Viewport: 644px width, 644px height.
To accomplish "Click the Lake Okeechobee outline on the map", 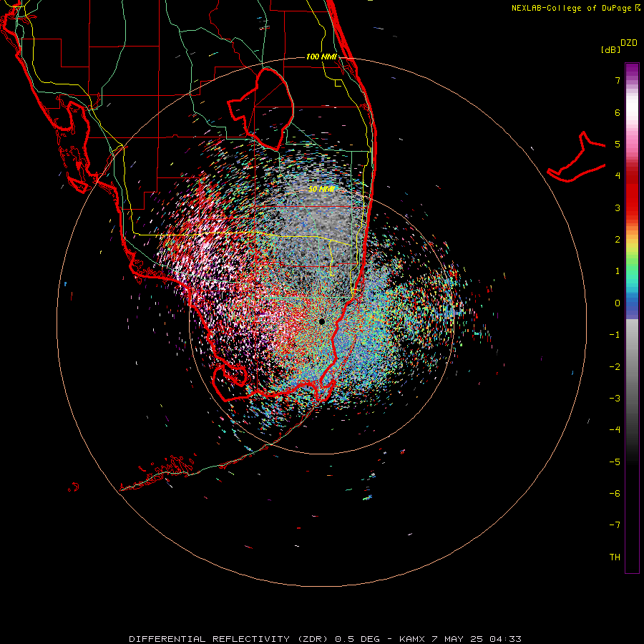I will coord(260,109).
